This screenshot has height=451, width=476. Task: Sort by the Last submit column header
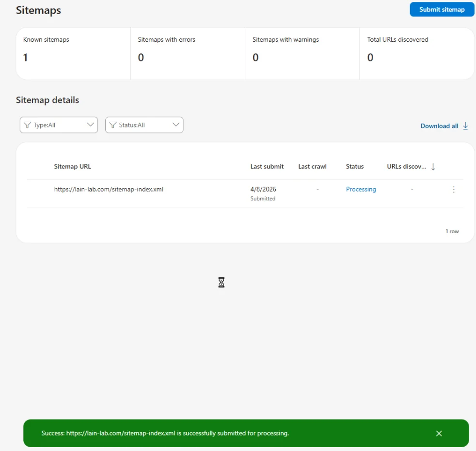pos(267,167)
